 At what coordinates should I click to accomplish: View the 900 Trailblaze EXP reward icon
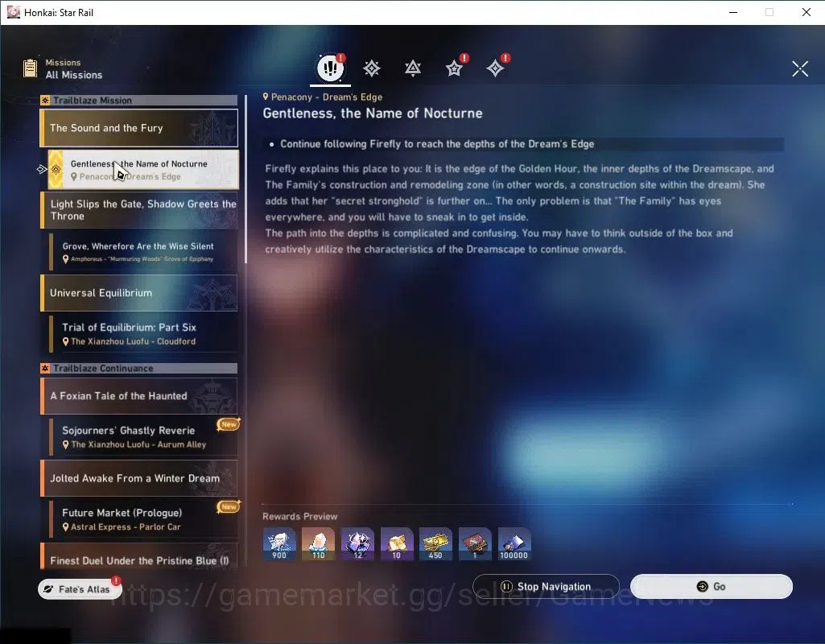click(x=279, y=543)
